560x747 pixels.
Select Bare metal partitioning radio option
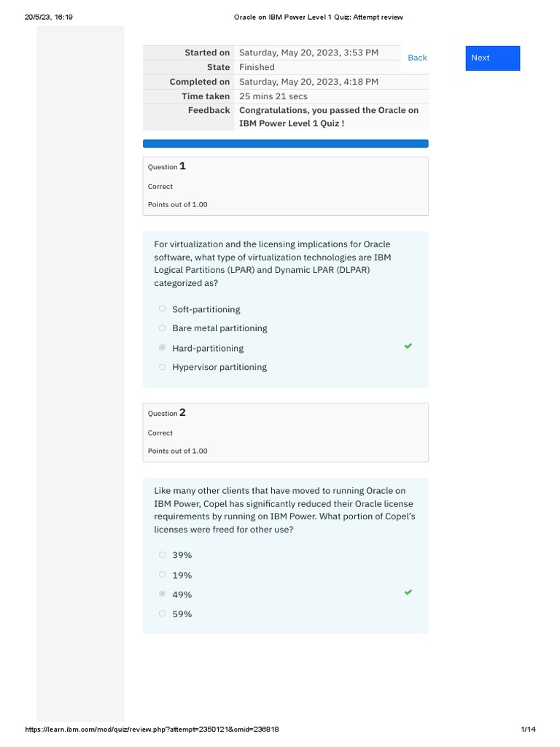[x=163, y=328]
